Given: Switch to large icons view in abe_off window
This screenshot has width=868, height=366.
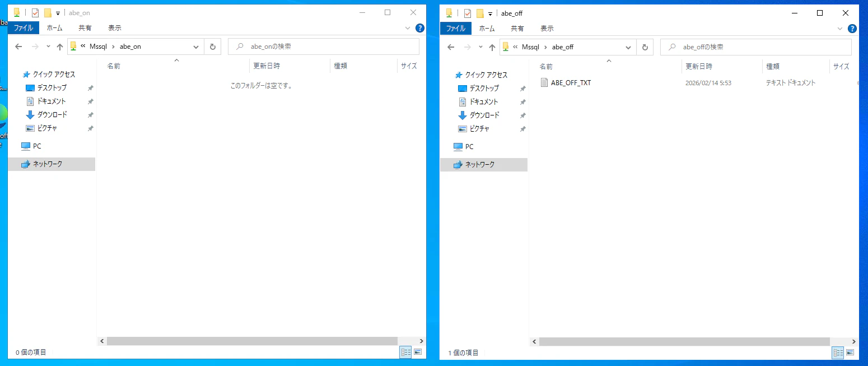Looking at the screenshot, I should coord(850,353).
